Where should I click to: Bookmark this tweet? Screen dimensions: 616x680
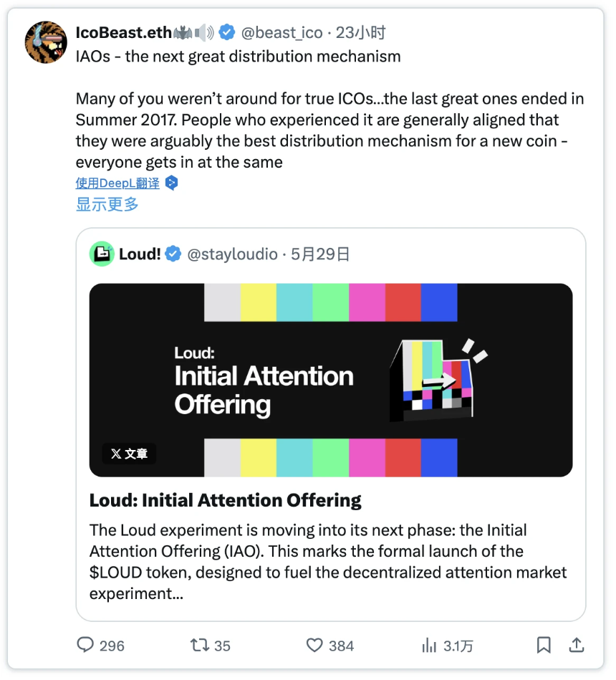click(x=543, y=646)
